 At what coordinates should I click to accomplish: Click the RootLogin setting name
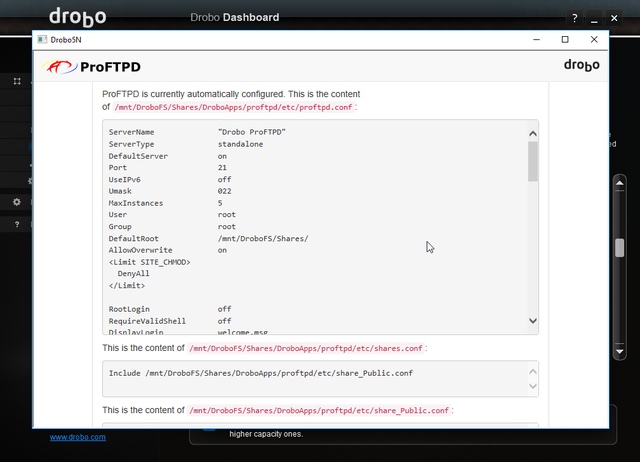pos(129,309)
